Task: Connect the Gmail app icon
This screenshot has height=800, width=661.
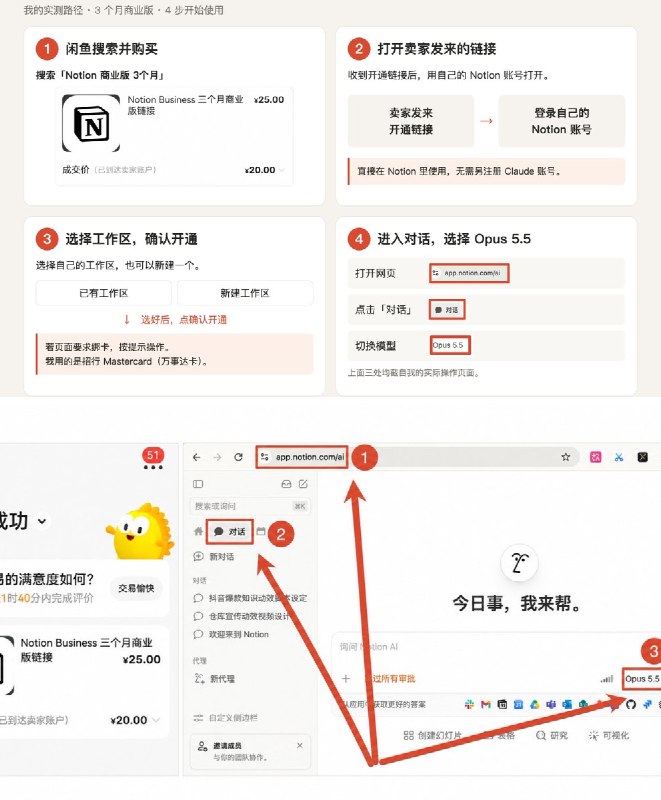Action: (x=486, y=705)
